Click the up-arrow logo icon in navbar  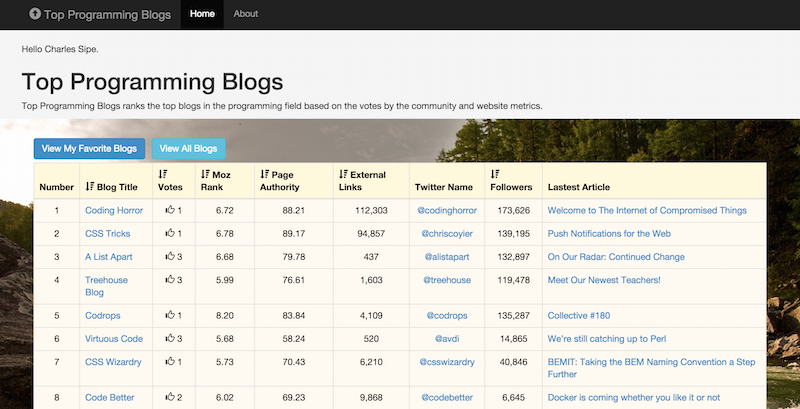[35, 14]
